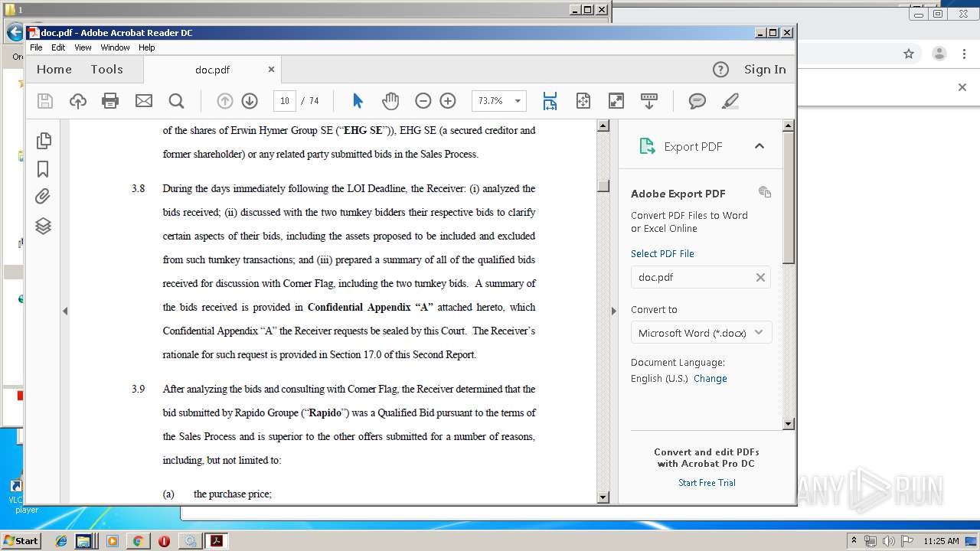Zoom in with the plus icon

click(x=448, y=101)
